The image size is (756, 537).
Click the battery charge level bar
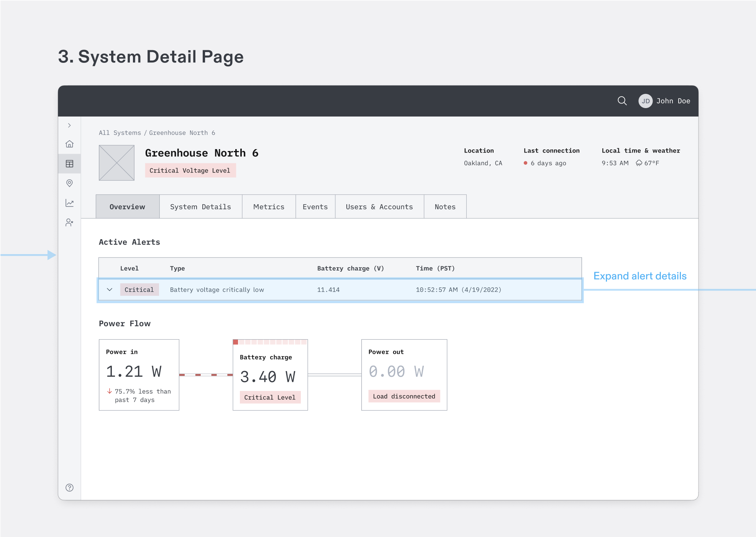pyautogui.click(x=270, y=342)
